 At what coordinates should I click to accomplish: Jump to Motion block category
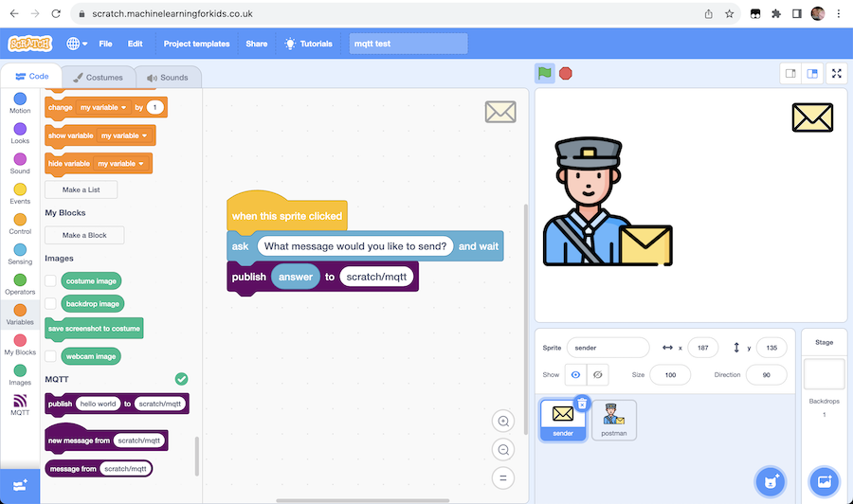coord(20,102)
